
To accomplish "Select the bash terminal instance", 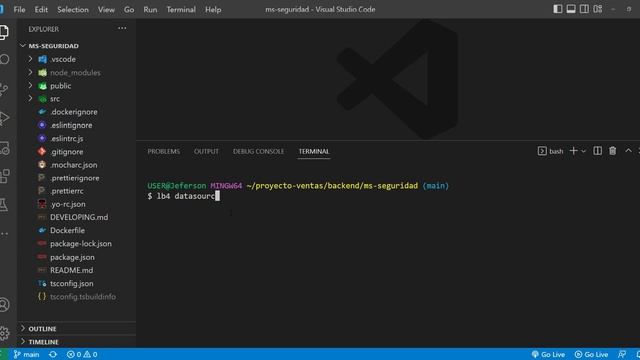I will (x=551, y=151).
